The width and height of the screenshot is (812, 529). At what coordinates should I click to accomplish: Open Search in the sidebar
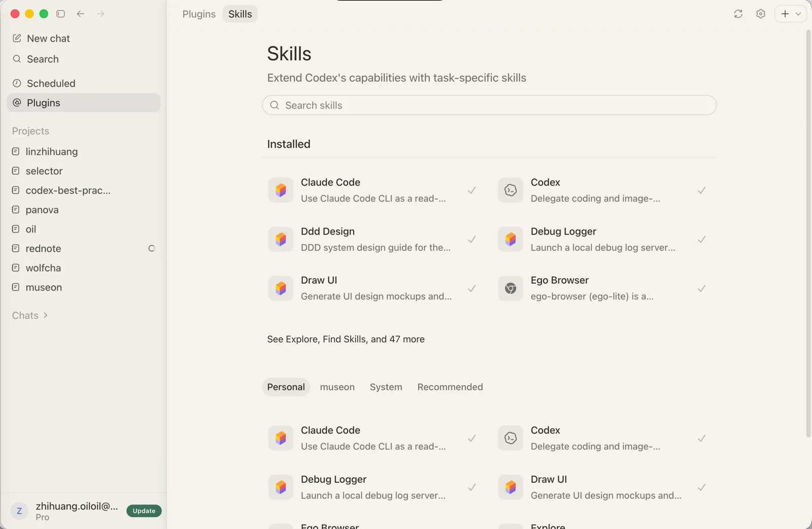[84, 59]
